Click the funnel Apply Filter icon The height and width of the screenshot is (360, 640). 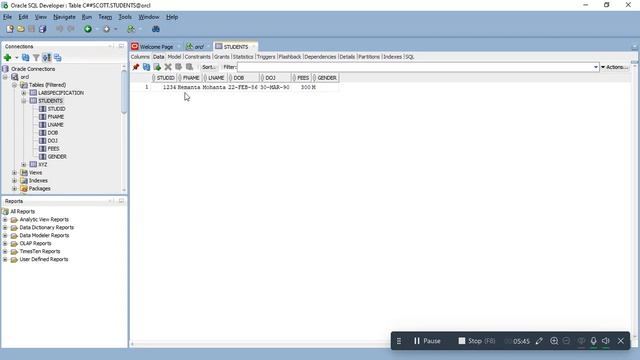click(36, 58)
